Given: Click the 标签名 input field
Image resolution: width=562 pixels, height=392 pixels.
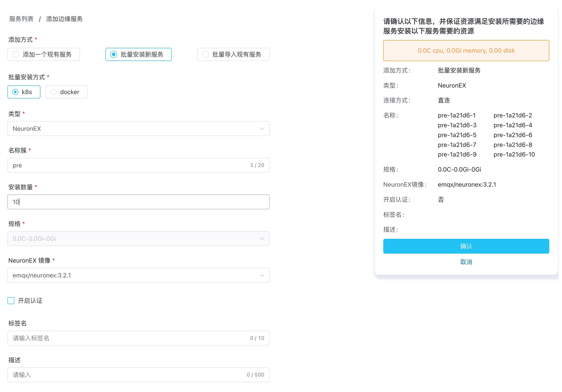Looking at the screenshot, I should [127, 338].
